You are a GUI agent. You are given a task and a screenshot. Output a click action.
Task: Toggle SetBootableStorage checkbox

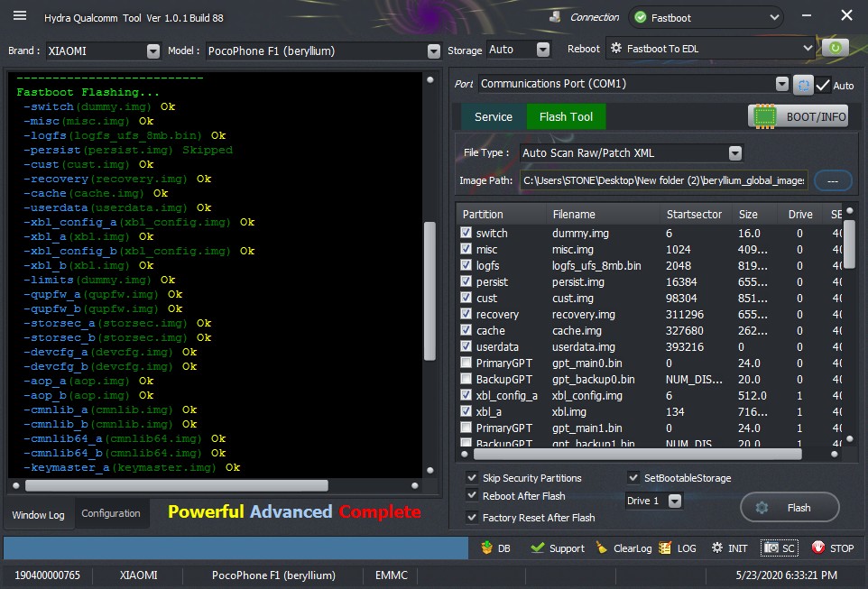pyautogui.click(x=633, y=477)
